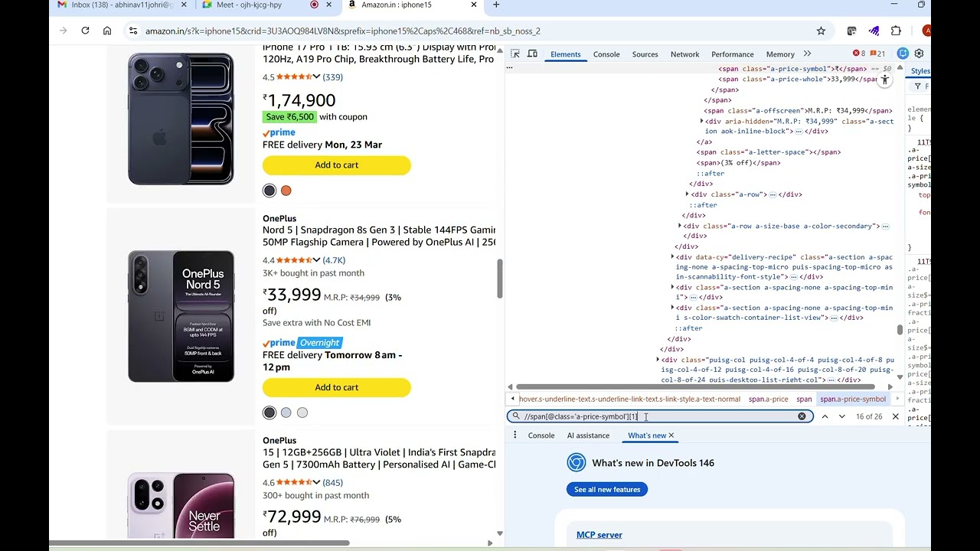Image resolution: width=980 pixels, height=551 pixels.
Task: Close the Meet ojh-kjcg-hpy tab
Action: 329,5
